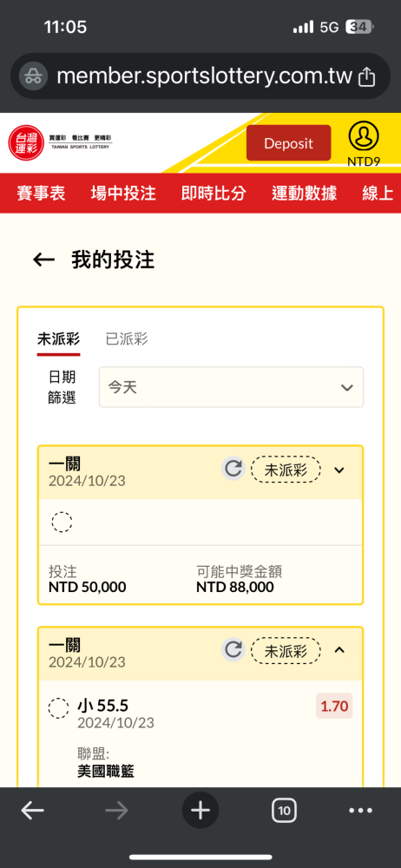Expand the first 一關 bet card

coord(339,470)
